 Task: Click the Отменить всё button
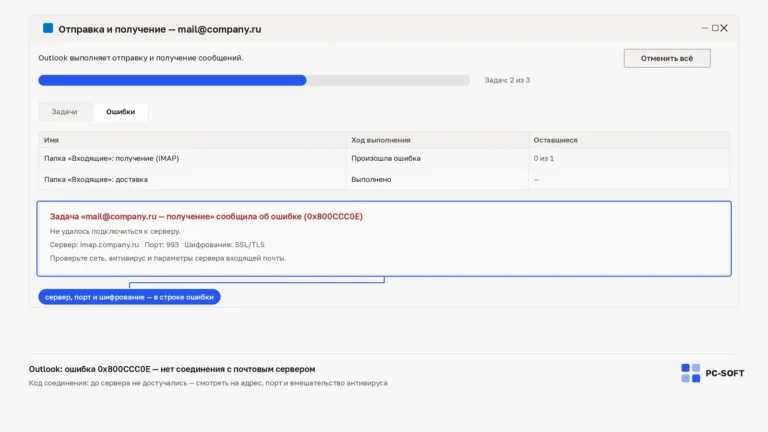coord(667,58)
